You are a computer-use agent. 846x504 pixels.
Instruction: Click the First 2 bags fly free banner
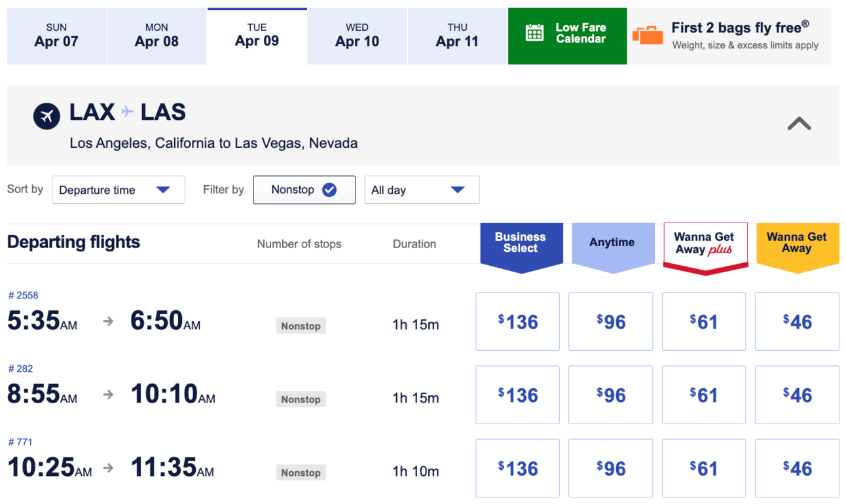[x=729, y=36]
